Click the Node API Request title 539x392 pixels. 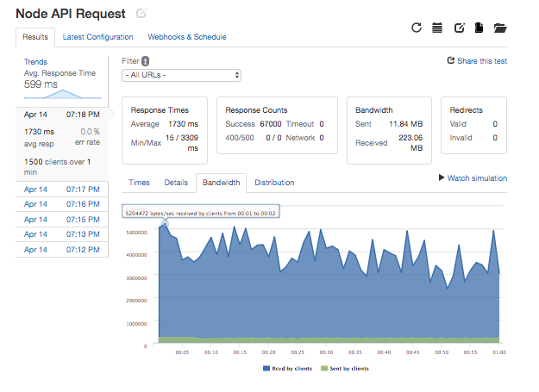(x=71, y=14)
